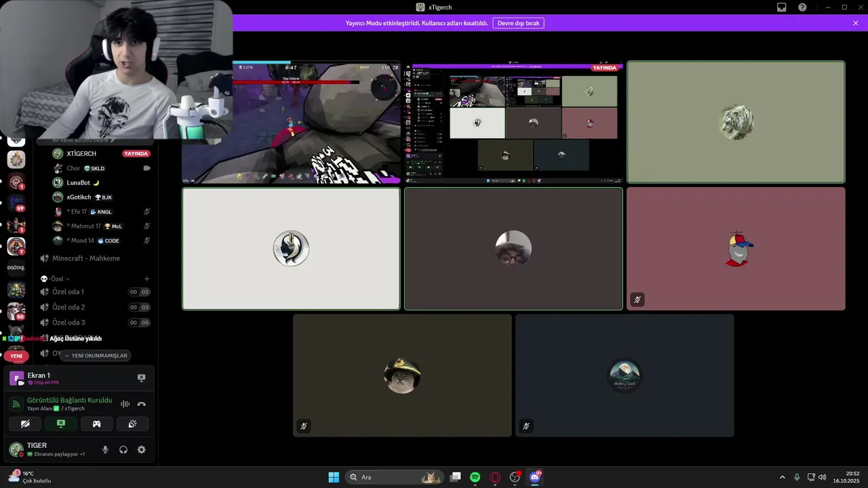Open the help question mark icon

[802, 7]
